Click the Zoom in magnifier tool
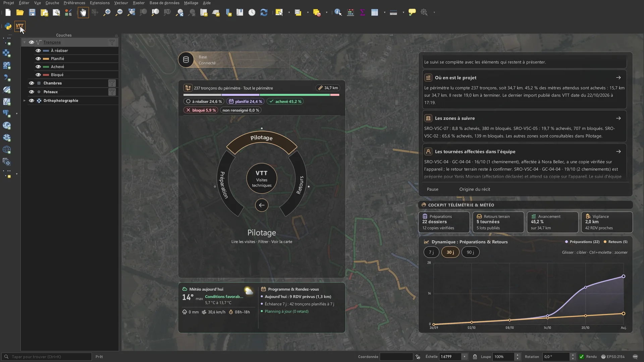 point(107,13)
